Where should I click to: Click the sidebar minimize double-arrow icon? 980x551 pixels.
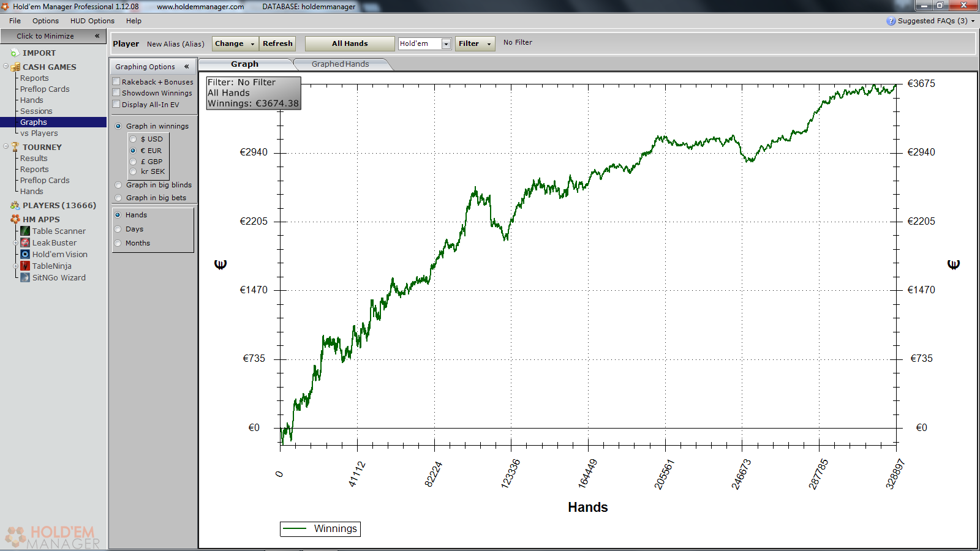pyautogui.click(x=97, y=36)
